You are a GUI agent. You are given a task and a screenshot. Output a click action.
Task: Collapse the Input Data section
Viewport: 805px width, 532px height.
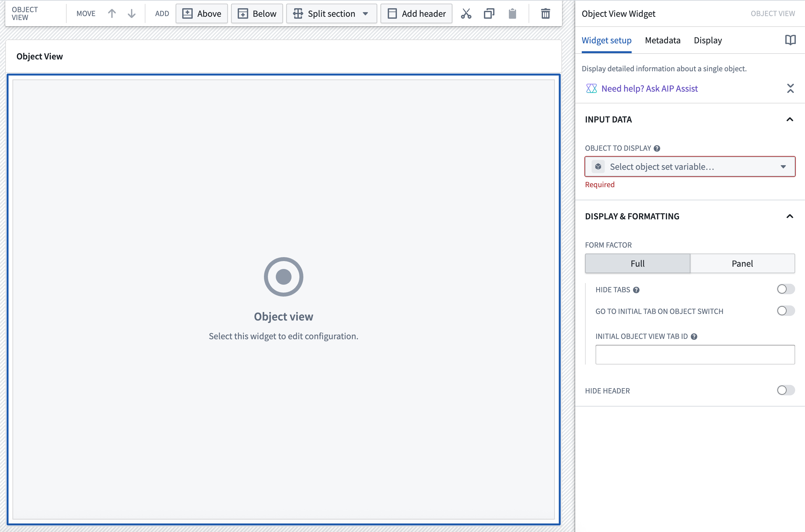pos(790,120)
